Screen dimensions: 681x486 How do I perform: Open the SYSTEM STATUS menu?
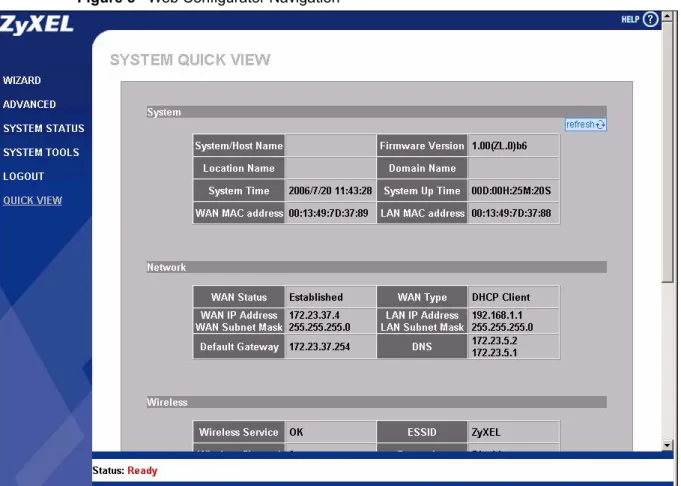click(43, 128)
